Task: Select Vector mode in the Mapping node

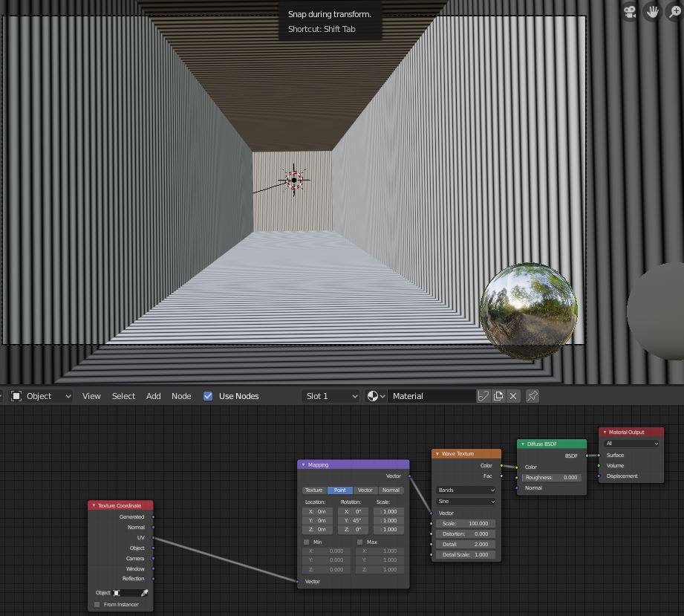Action: (x=364, y=490)
